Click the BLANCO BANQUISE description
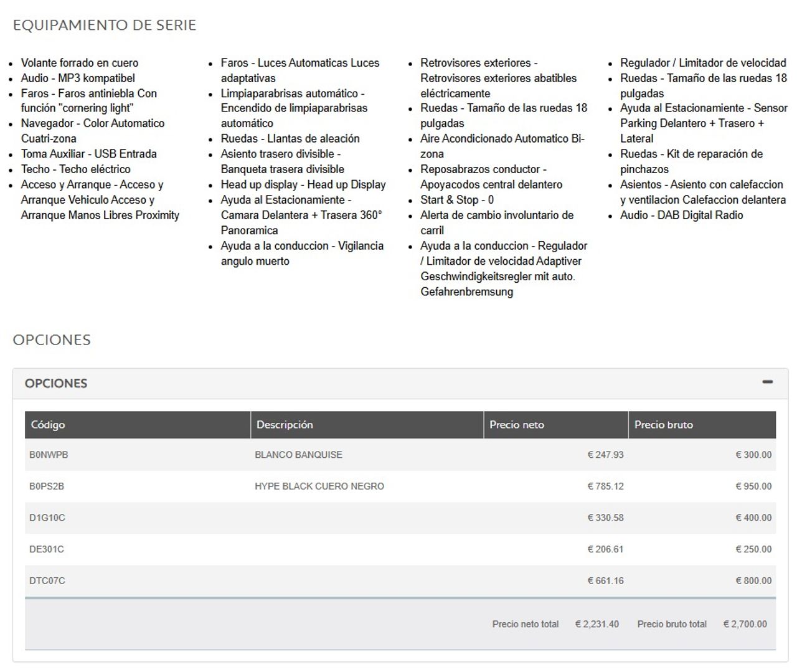This screenshot has width=797, height=672. click(x=298, y=455)
